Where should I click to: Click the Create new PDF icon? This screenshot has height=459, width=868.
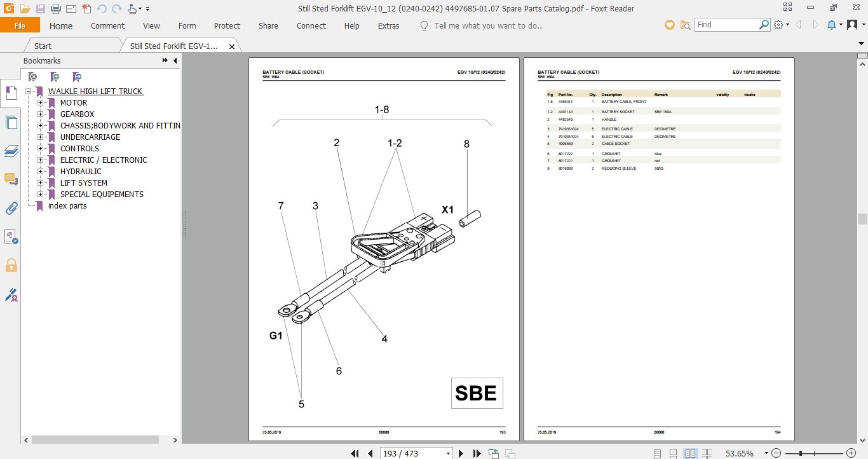[86, 9]
